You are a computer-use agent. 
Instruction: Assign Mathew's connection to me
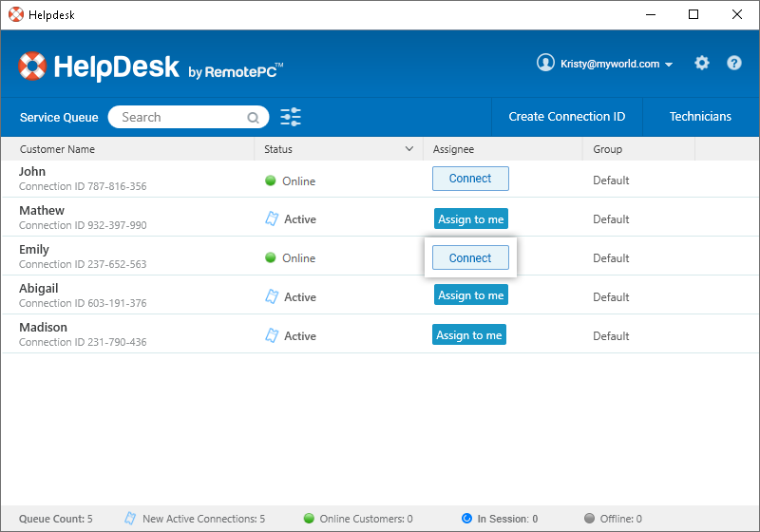[x=470, y=218]
